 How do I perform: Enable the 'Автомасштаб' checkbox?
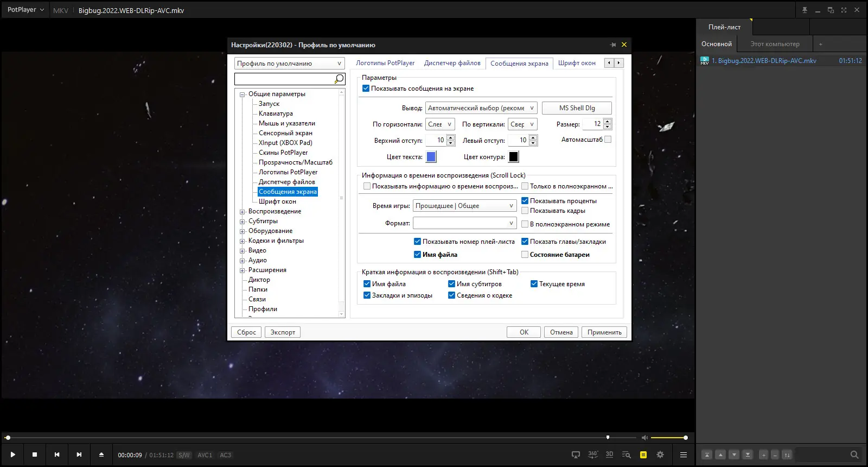[x=608, y=140]
